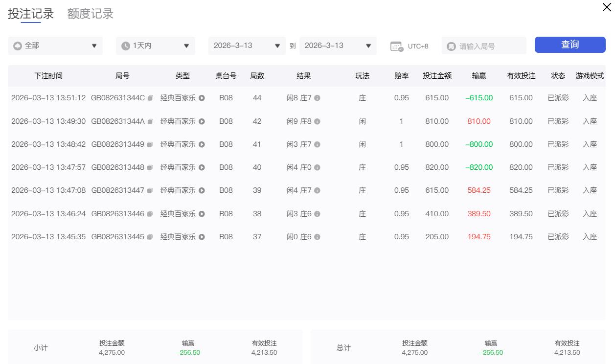The width and height of the screenshot is (615, 364).
Task: Open the start date 2026-3-13 dropdown
Action: coord(247,45)
